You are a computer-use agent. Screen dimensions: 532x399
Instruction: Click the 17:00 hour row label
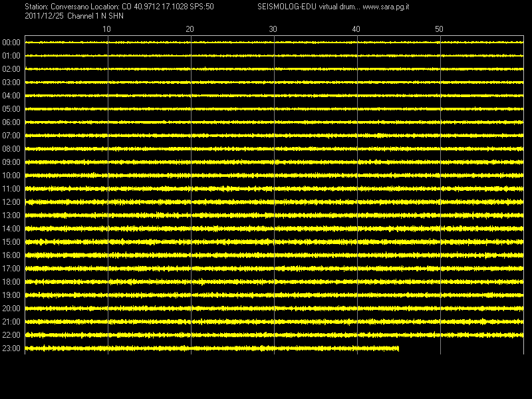coord(11,269)
